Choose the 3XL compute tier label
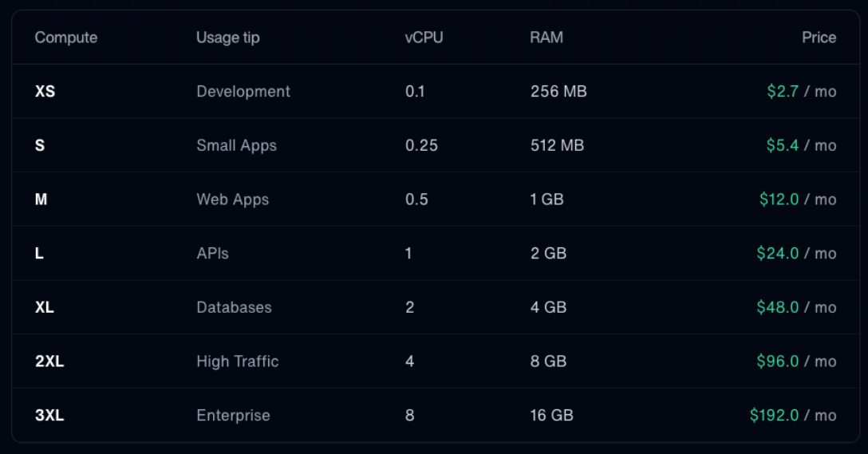Image resolution: width=868 pixels, height=454 pixels. tap(49, 416)
